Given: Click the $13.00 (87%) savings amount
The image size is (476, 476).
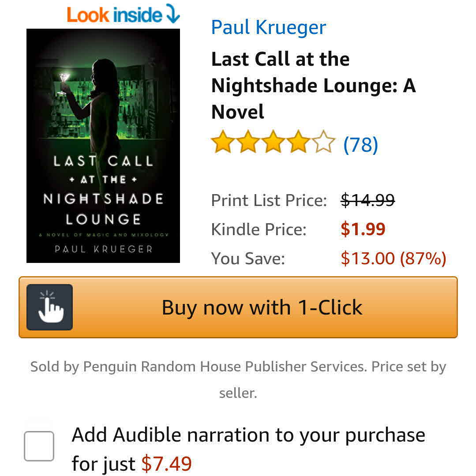Looking at the screenshot, I should coord(394,259).
